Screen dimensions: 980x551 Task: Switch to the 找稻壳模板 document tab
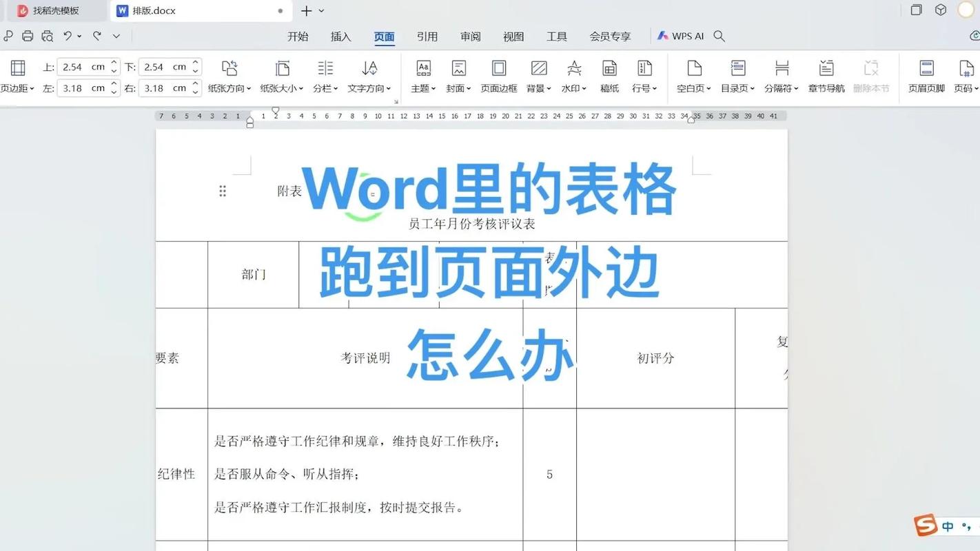click(56, 10)
